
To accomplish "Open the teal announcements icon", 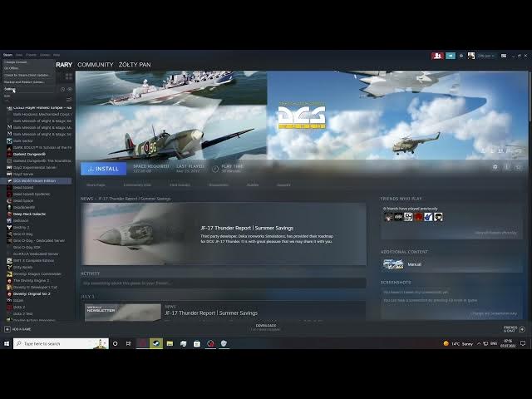I will [x=451, y=56].
